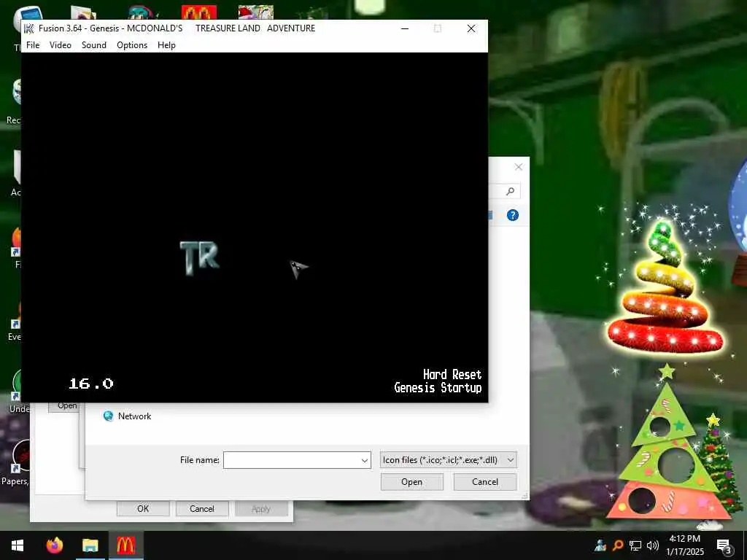Open the notification center with 3 notifications

(724, 545)
